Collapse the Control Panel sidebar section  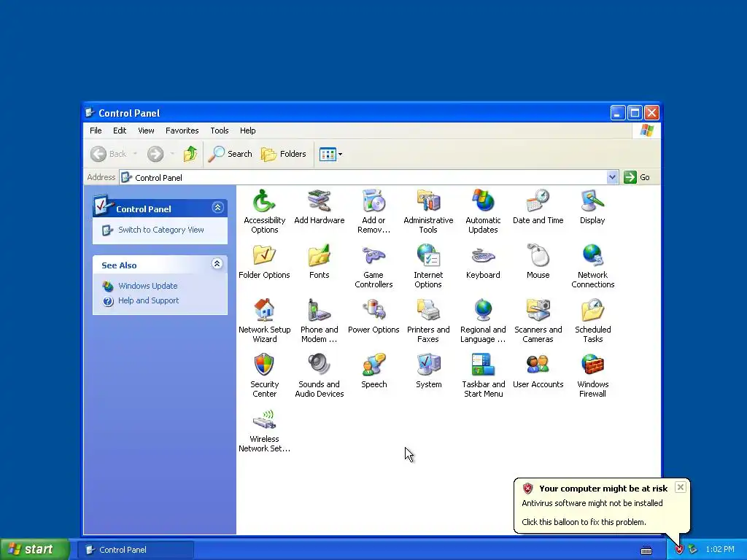click(217, 208)
